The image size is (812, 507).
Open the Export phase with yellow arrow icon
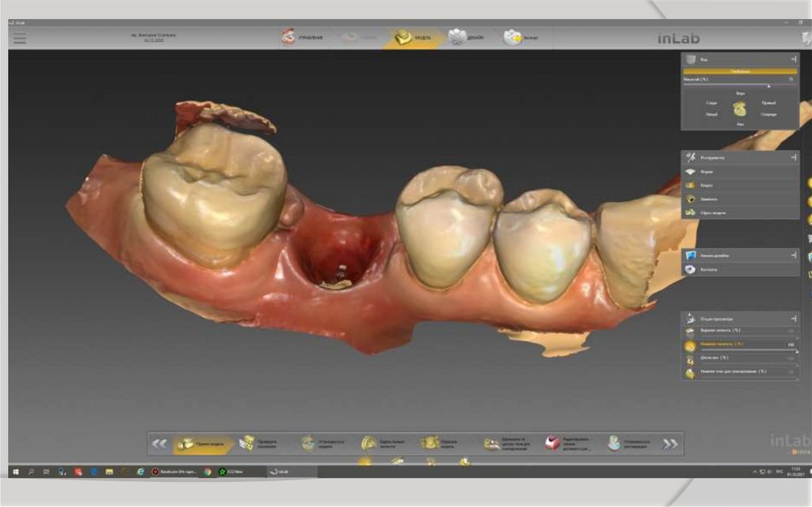pyautogui.click(x=522, y=37)
